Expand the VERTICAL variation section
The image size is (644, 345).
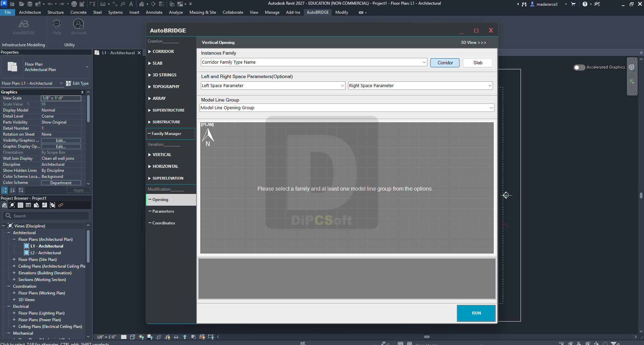160,155
